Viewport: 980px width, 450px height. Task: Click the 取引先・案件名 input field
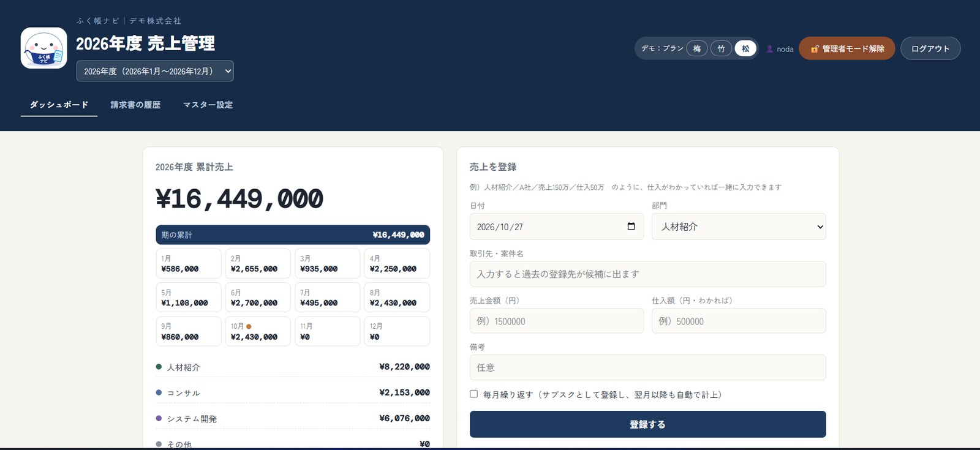(647, 274)
